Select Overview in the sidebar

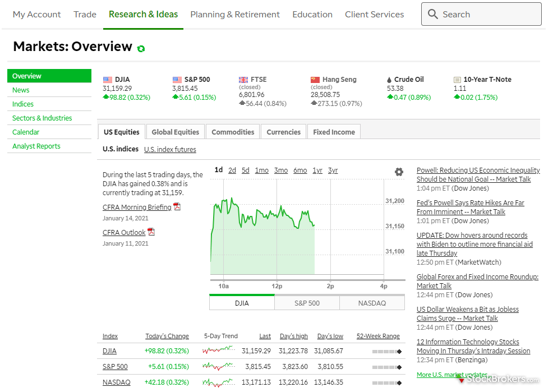(x=49, y=76)
